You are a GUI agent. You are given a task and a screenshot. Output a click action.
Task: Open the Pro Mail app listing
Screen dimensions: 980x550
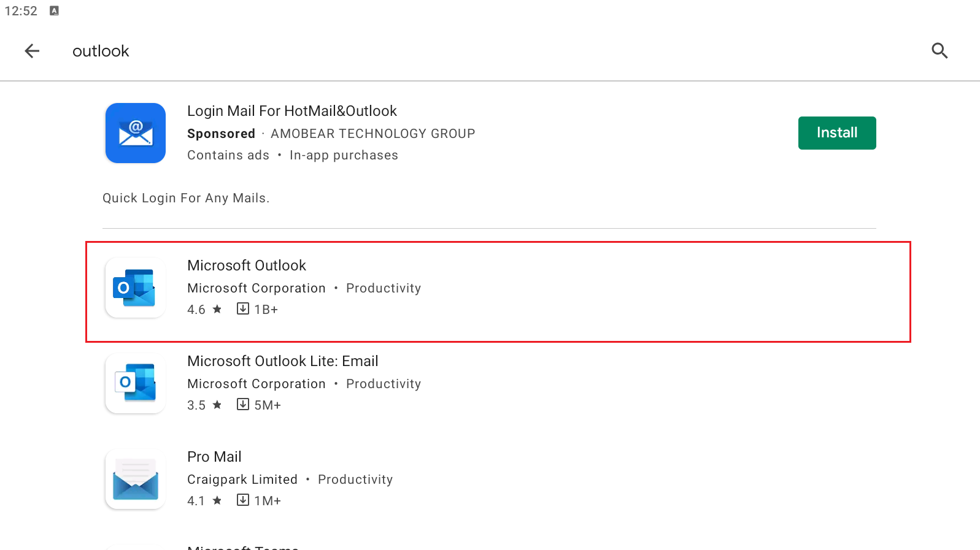214,457
